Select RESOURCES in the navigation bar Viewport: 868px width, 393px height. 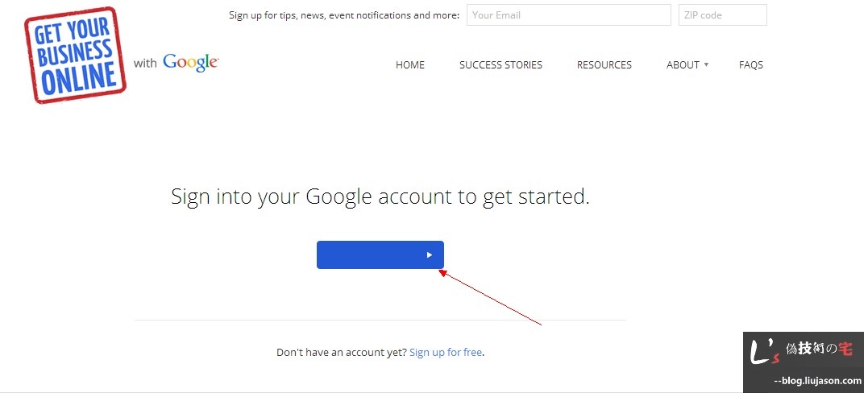pyautogui.click(x=604, y=65)
